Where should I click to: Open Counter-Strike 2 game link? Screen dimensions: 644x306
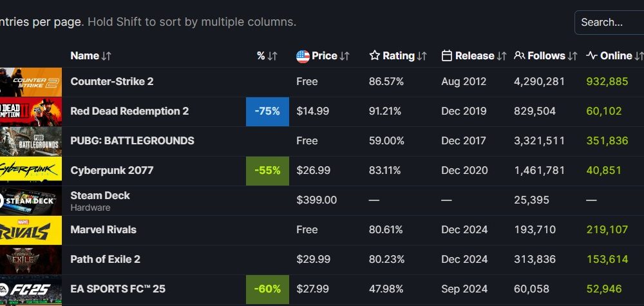pos(111,81)
